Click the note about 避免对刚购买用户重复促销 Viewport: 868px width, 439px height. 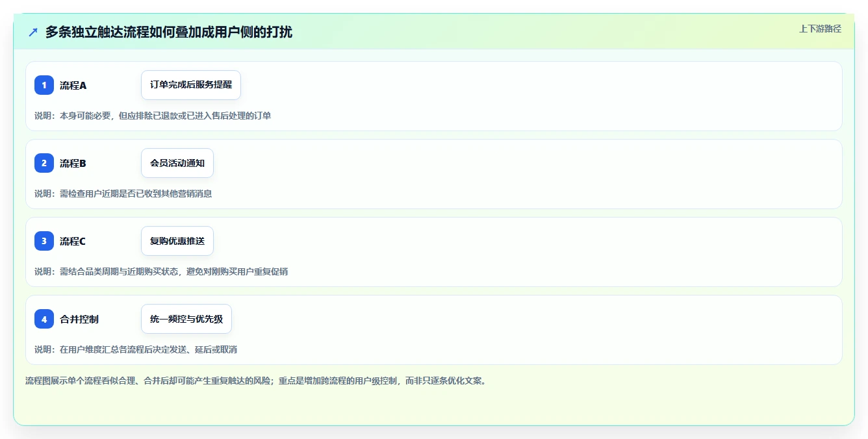pos(161,271)
